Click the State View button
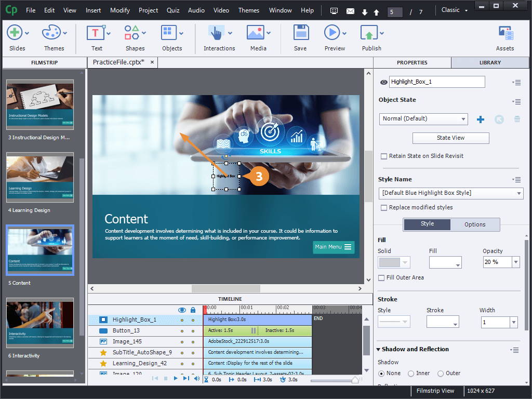The image size is (532, 399). tap(450, 138)
